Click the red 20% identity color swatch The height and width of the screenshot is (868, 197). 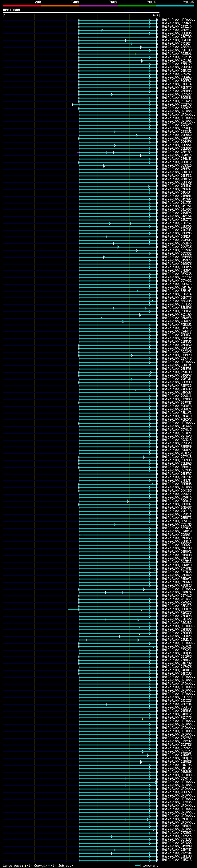[22, 6]
